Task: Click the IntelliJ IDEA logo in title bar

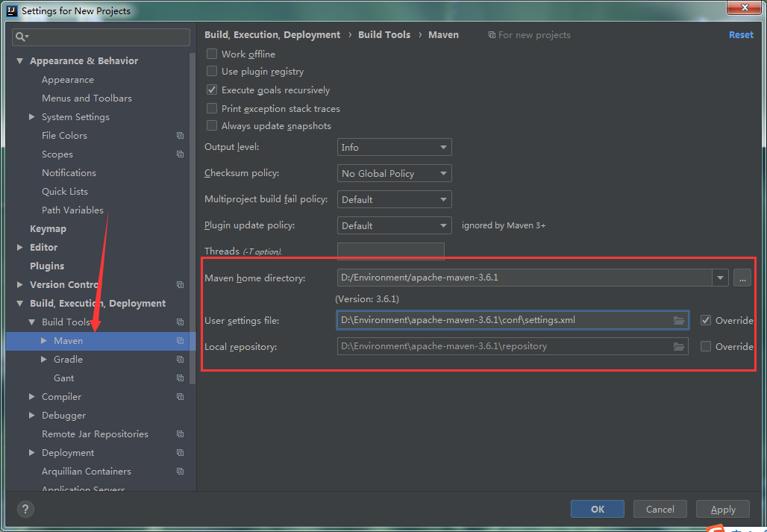Action: pos(13,10)
